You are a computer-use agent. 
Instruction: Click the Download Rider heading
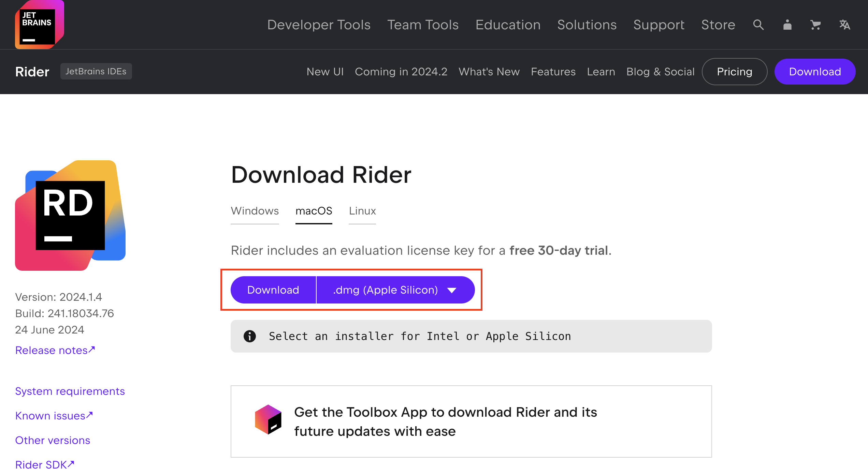(321, 175)
